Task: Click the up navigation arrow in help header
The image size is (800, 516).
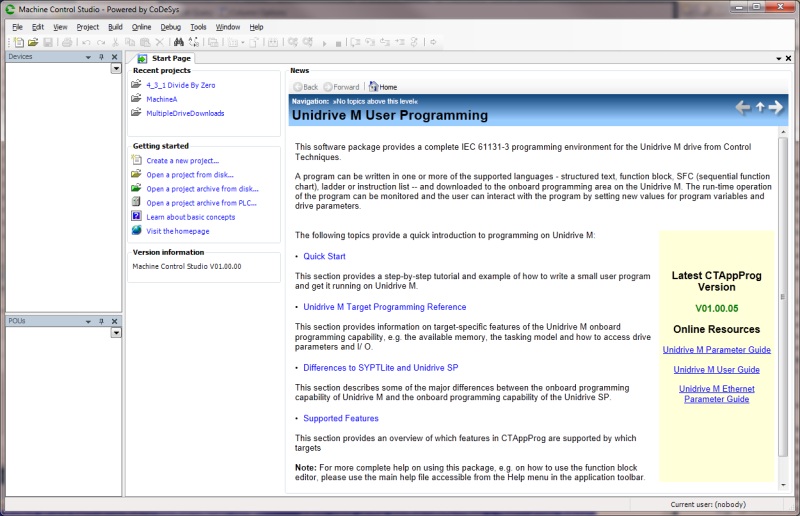Action: tap(760, 107)
